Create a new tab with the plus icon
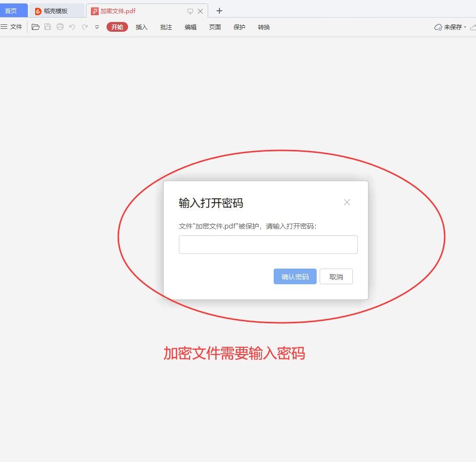476x462 pixels. coord(219,10)
